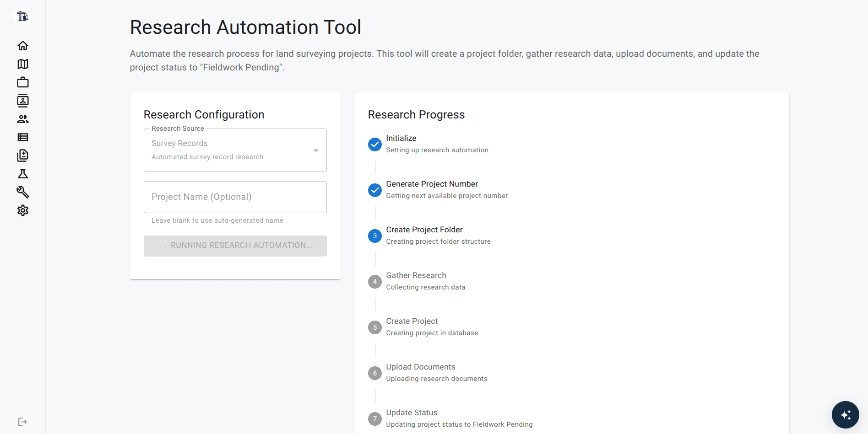
Task: Click the 'Research Configuration' heading
Action: (204, 114)
